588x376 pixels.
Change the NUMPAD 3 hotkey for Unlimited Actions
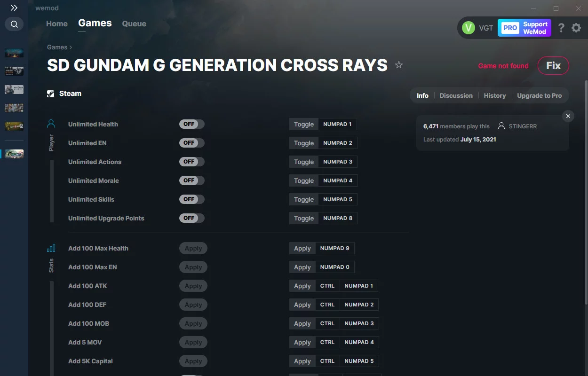click(338, 162)
